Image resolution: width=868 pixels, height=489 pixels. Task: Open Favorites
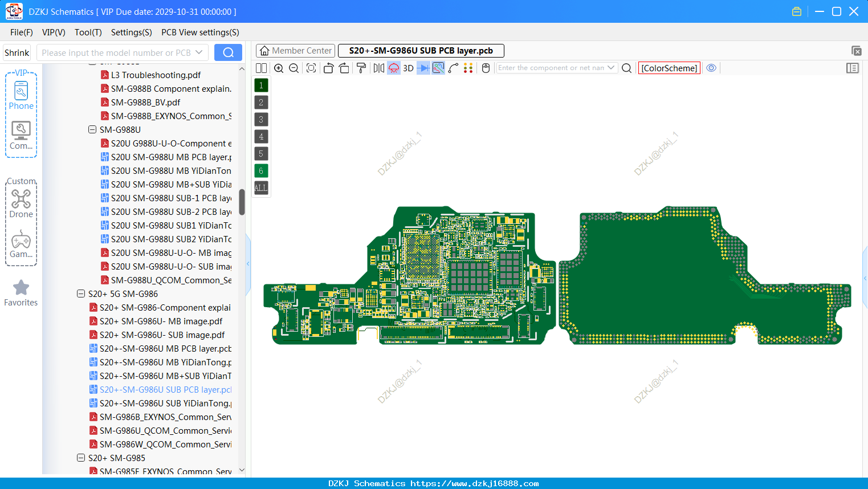point(21,293)
